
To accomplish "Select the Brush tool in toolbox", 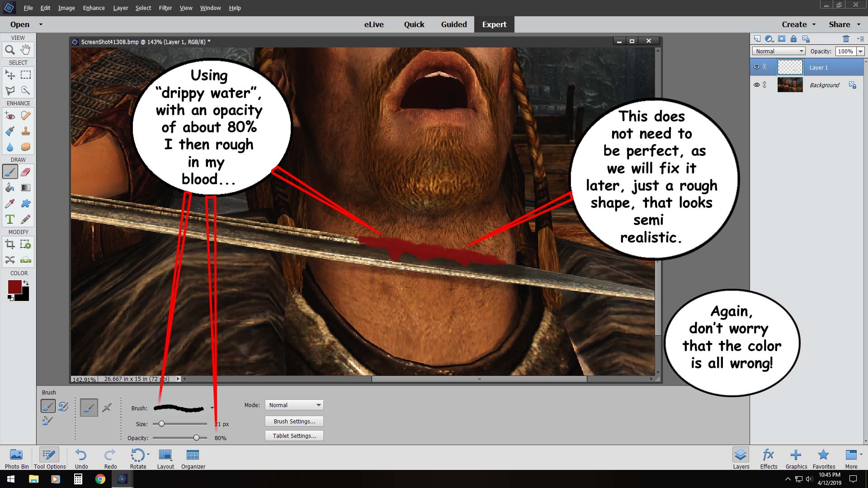I will [10, 172].
